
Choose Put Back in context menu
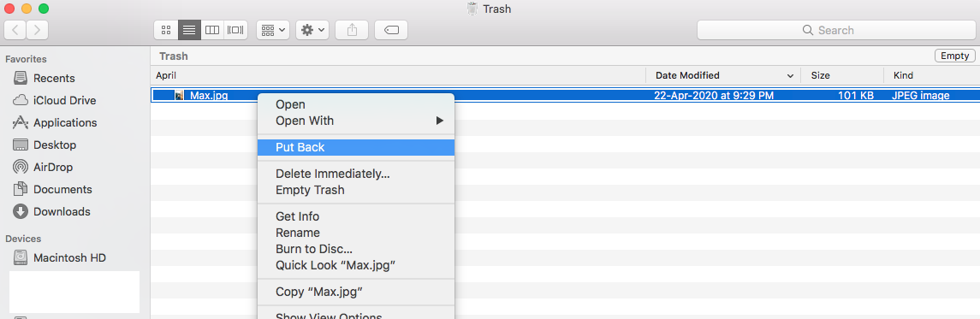(x=356, y=147)
